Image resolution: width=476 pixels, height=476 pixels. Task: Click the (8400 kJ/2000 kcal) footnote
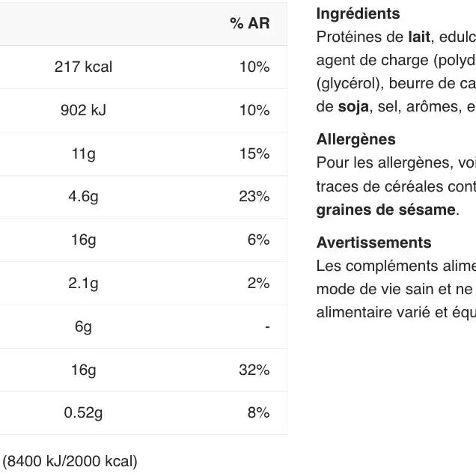(70, 461)
